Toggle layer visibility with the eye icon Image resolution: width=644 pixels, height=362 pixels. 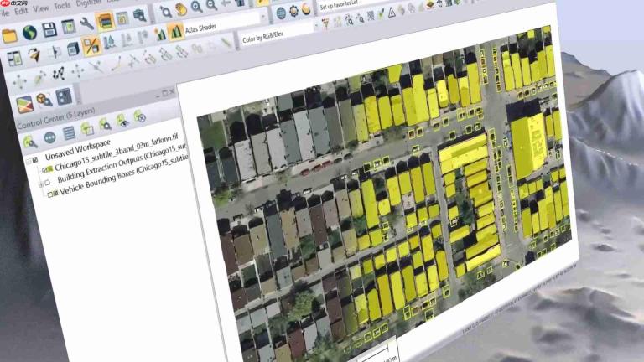[122, 121]
